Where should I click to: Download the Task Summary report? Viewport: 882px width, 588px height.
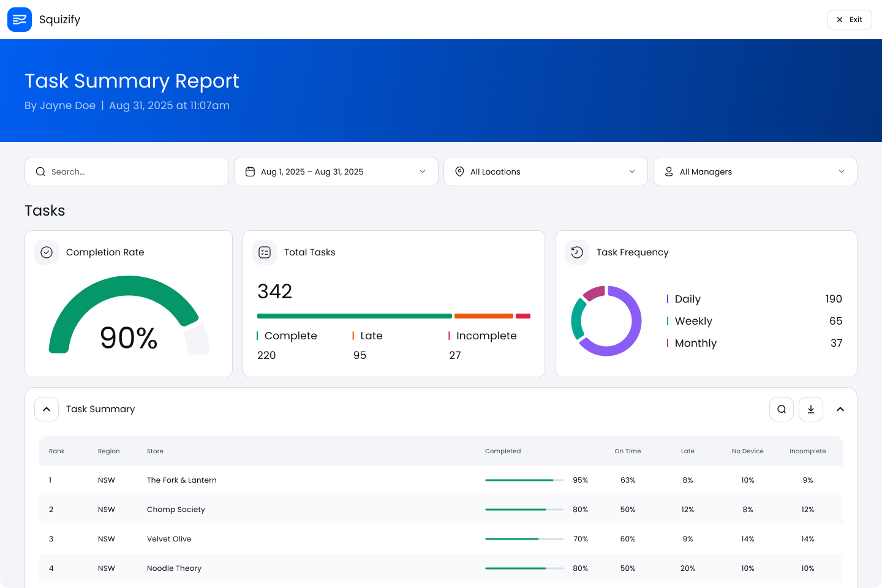click(x=811, y=409)
